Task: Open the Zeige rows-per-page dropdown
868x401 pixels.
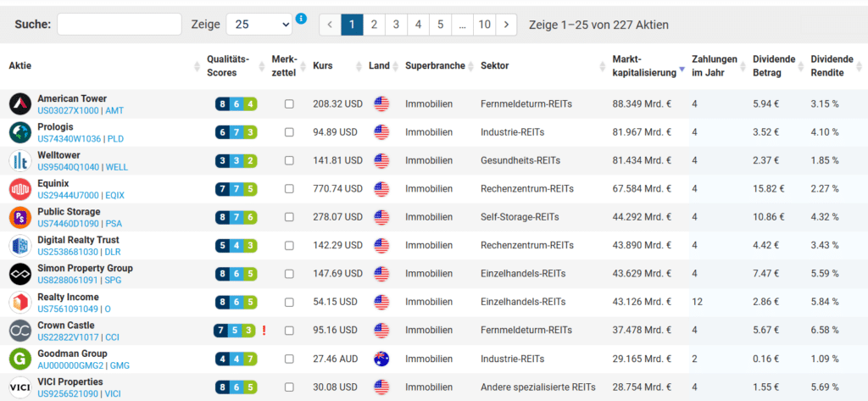Action: [259, 25]
